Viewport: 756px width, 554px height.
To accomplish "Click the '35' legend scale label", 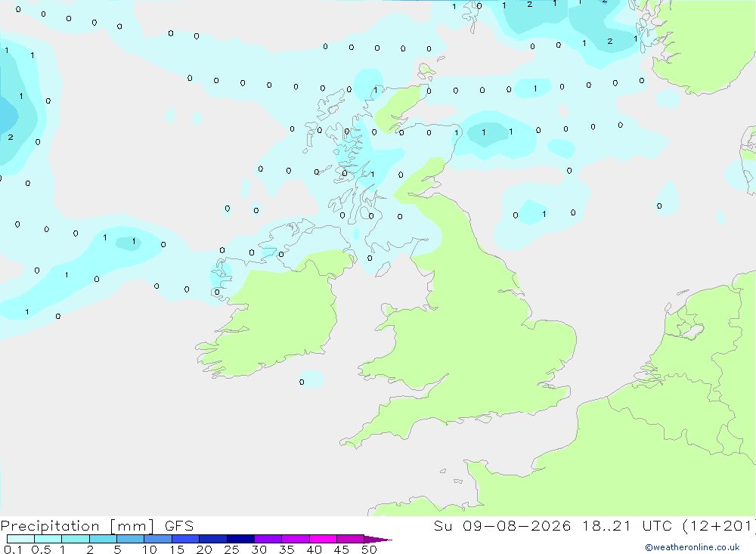I will (287, 549).
